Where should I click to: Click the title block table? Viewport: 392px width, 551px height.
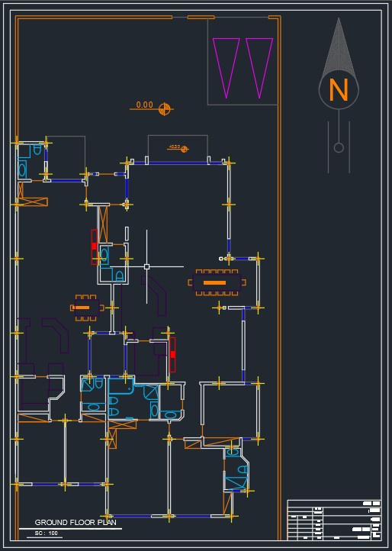(334, 520)
